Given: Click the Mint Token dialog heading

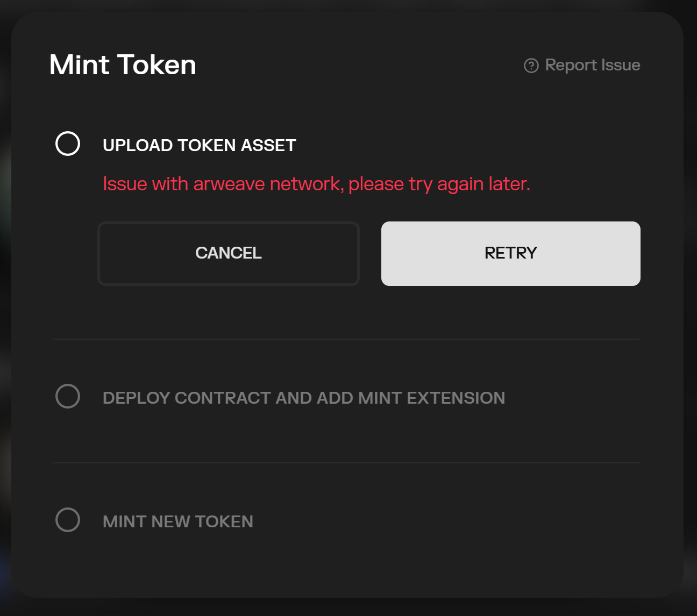Looking at the screenshot, I should pos(123,65).
